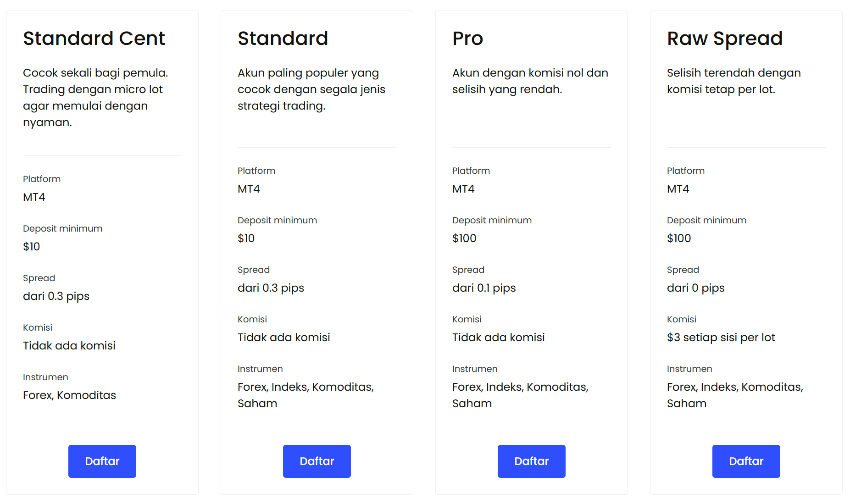This screenshot has height=504, width=850.
Task: Click 'dari 0 pips' spread value
Action: click(696, 288)
